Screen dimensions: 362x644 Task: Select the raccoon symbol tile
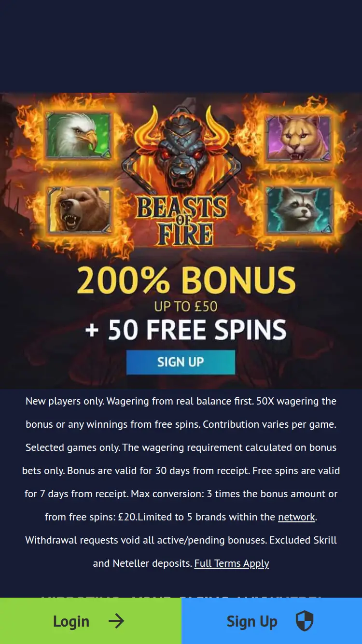pos(299,210)
